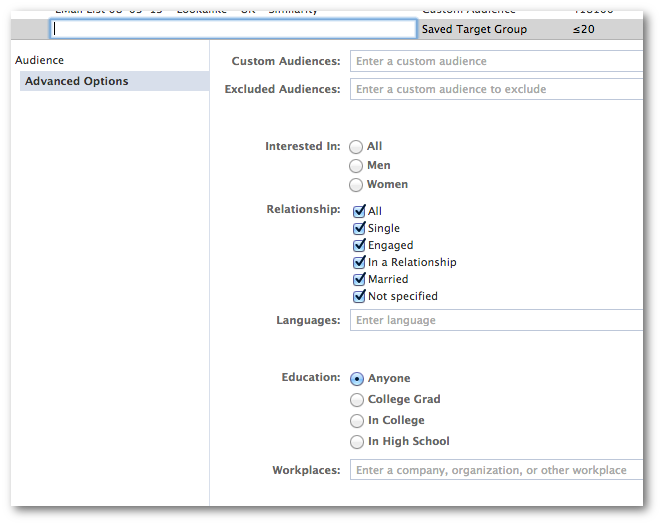
Task: Click the Workplaces input field
Action: coord(496,470)
